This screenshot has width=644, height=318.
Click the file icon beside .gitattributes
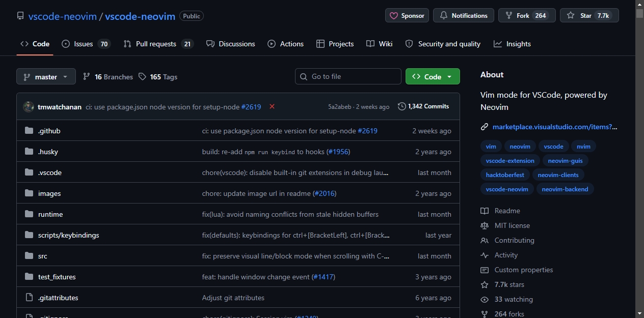29,298
